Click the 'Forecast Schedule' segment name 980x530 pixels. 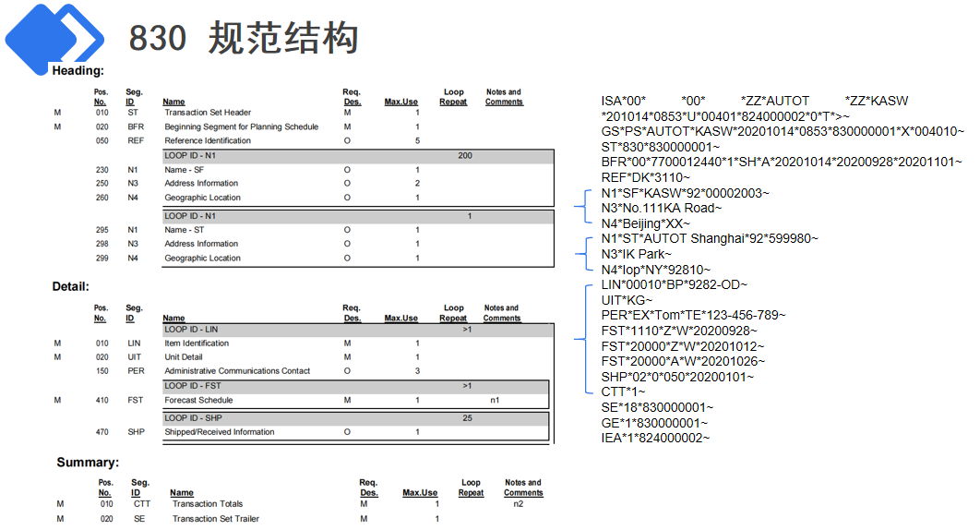click(198, 401)
